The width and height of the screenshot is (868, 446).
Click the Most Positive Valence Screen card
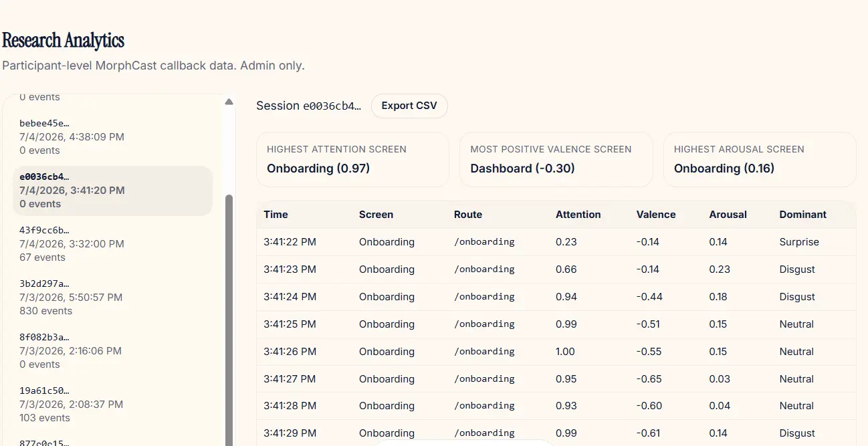click(x=556, y=159)
